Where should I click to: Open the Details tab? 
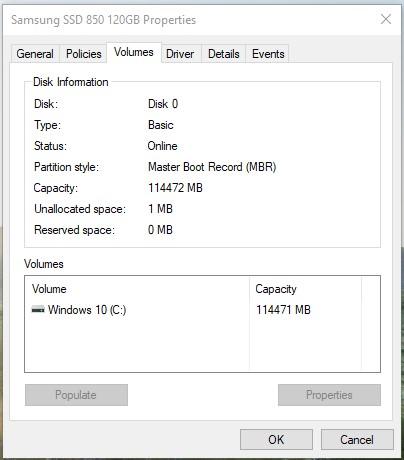pyautogui.click(x=224, y=54)
